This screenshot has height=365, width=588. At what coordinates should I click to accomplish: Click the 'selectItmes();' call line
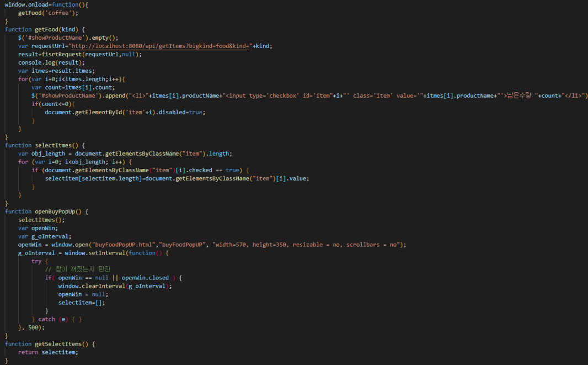pyautogui.click(x=41, y=220)
